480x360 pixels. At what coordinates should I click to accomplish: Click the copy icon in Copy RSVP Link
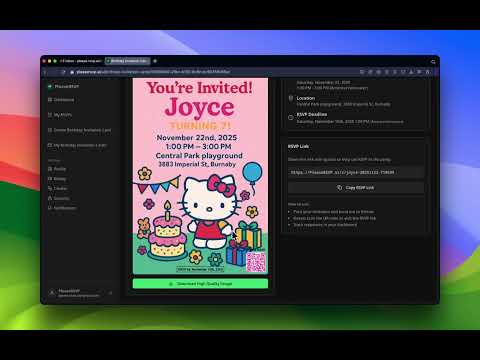339,188
